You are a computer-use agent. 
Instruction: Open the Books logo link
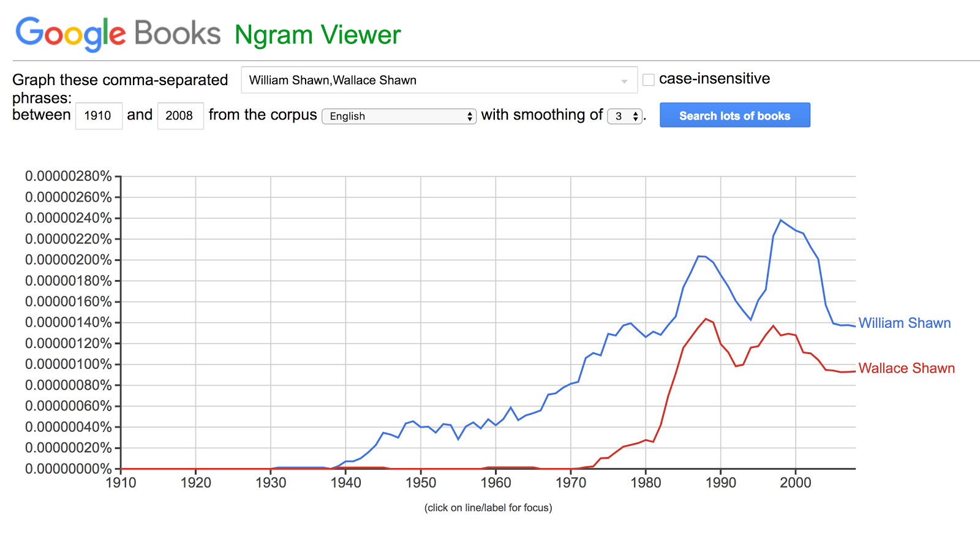(177, 33)
